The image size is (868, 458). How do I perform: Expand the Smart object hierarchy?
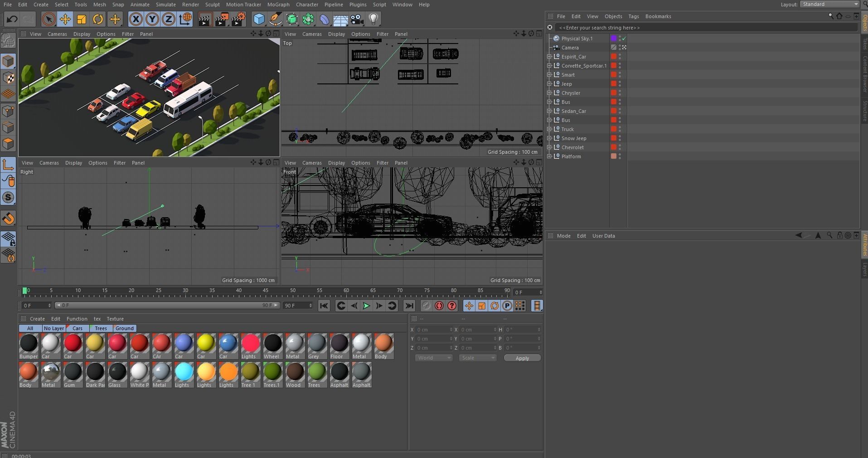[549, 75]
